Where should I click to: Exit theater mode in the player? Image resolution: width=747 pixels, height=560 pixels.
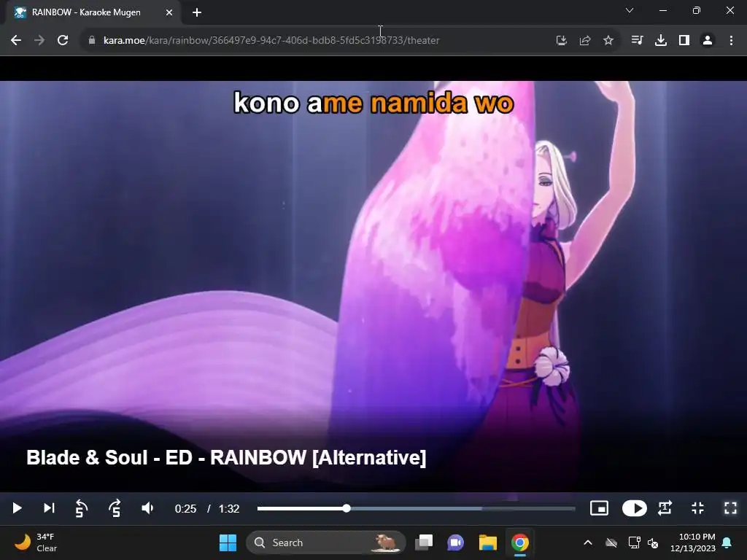pyautogui.click(x=697, y=508)
